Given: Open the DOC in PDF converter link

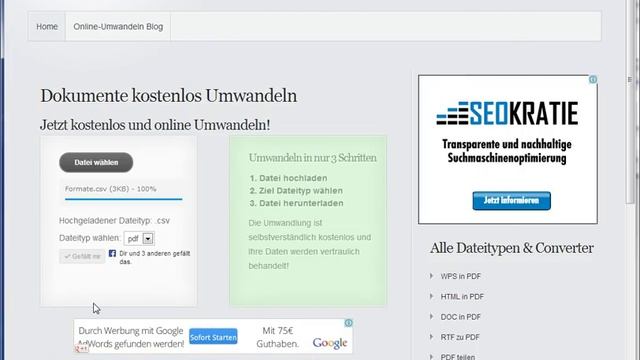Looking at the screenshot, I should (460, 317).
